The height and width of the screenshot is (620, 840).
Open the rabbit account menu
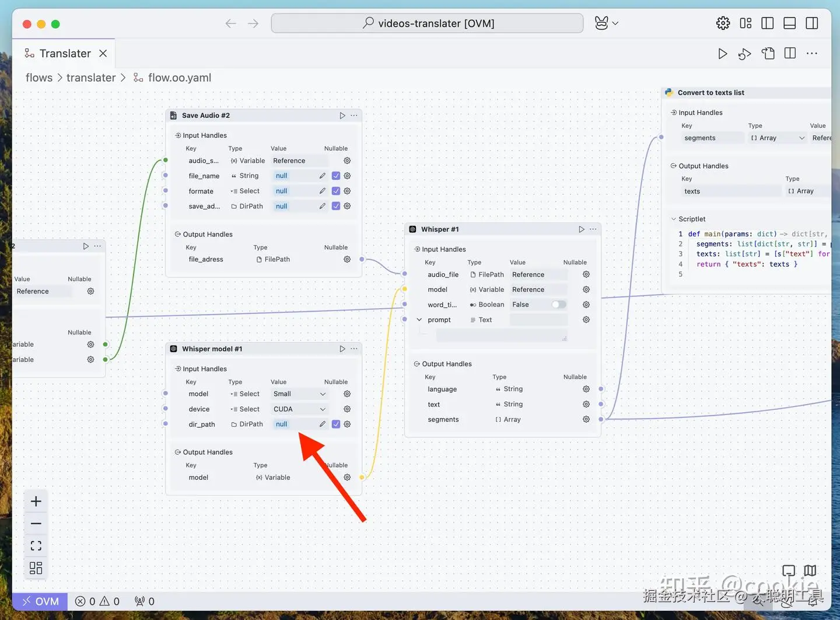pos(607,23)
